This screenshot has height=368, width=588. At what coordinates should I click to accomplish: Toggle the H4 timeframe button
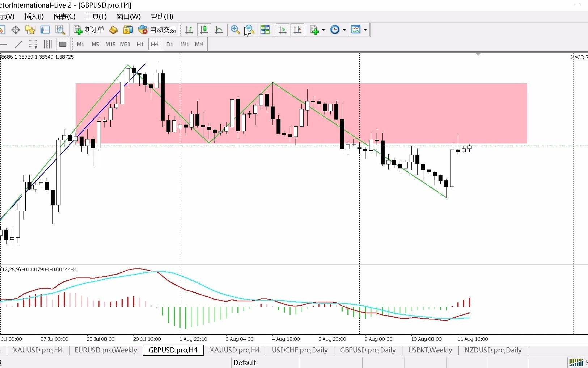(x=155, y=44)
